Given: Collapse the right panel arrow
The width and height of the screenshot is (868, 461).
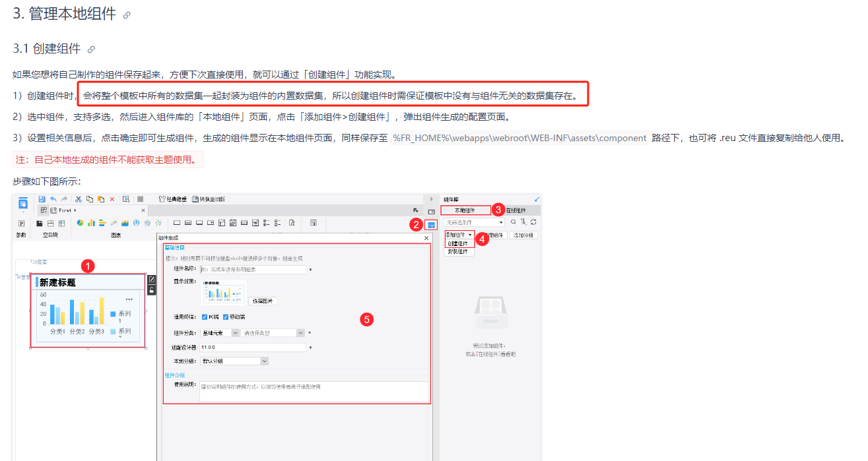Looking at the screenshot, I should (431, 199).
